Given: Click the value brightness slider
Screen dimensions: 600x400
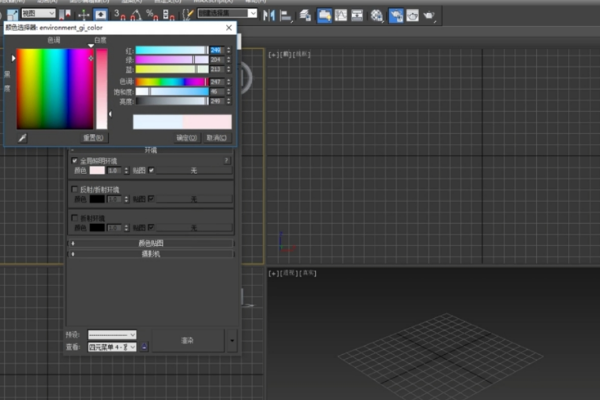Looking at the screenshot, I should [x=172, y=101].
